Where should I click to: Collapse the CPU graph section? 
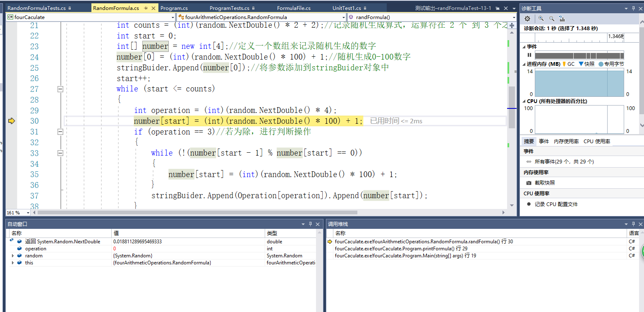click(x=524, y=101)
